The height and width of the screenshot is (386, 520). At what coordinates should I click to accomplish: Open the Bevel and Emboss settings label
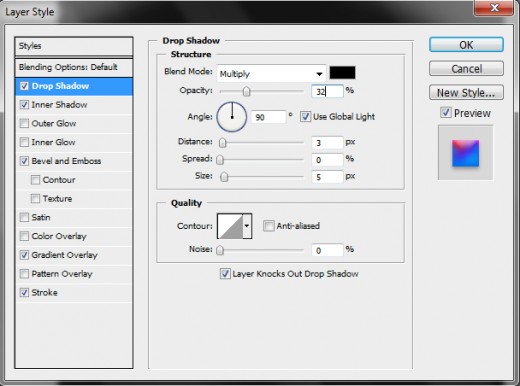(x=66, y=161)
